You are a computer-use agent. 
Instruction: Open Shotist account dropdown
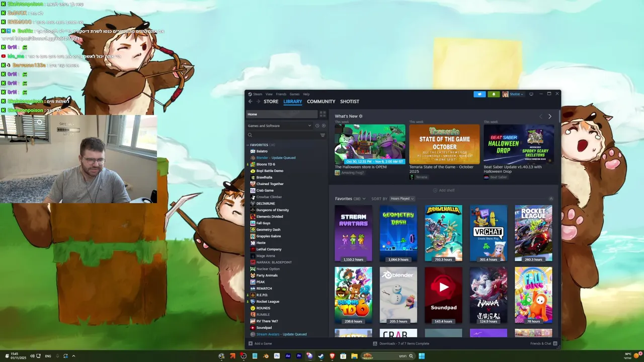pyautogui.click(x=513, y=94)
